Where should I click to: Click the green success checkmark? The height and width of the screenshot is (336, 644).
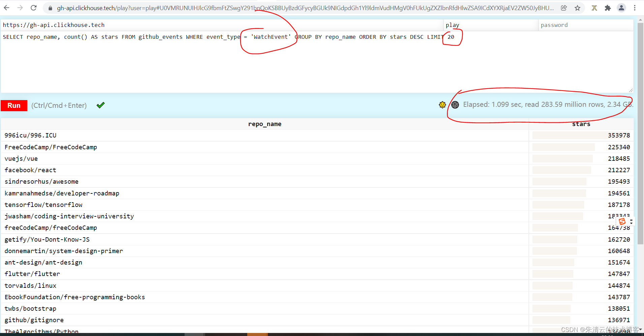point(100,105)
